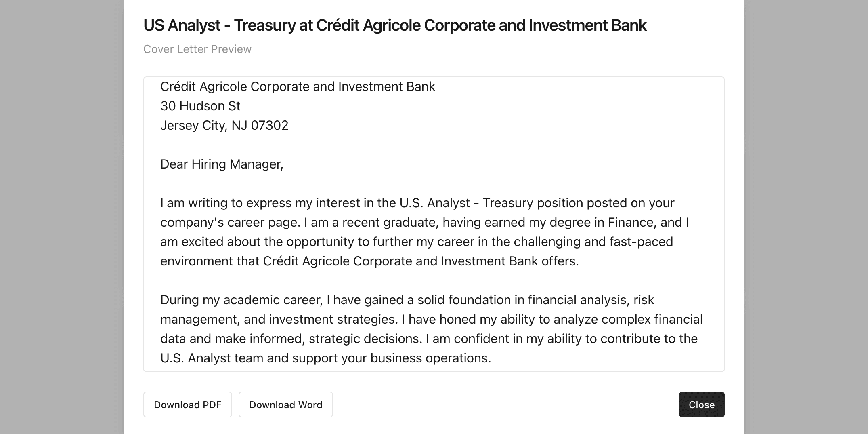The height and width of the screenshot is (434, 868).
Task: Click the gray backdrop left of the dialog
Action: click(x=62, y=217)
